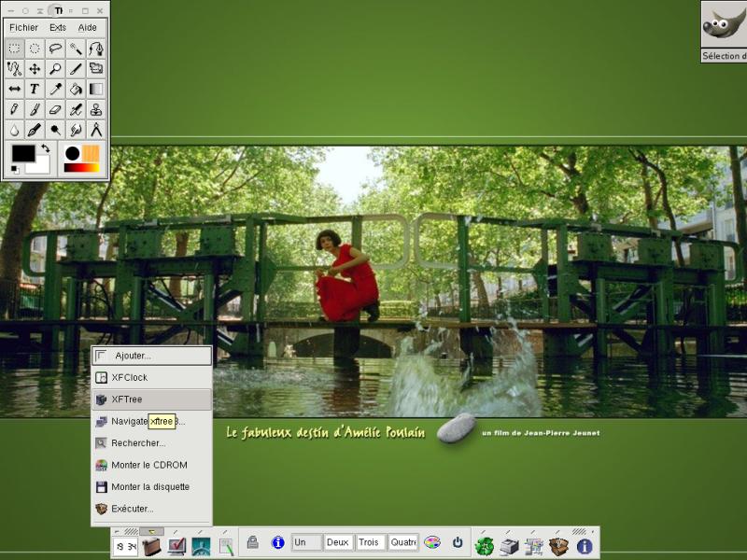Launch XFTree from the popup menu
Image resolution: width=747 pixels, height=560 pixels.
point(151,399)
